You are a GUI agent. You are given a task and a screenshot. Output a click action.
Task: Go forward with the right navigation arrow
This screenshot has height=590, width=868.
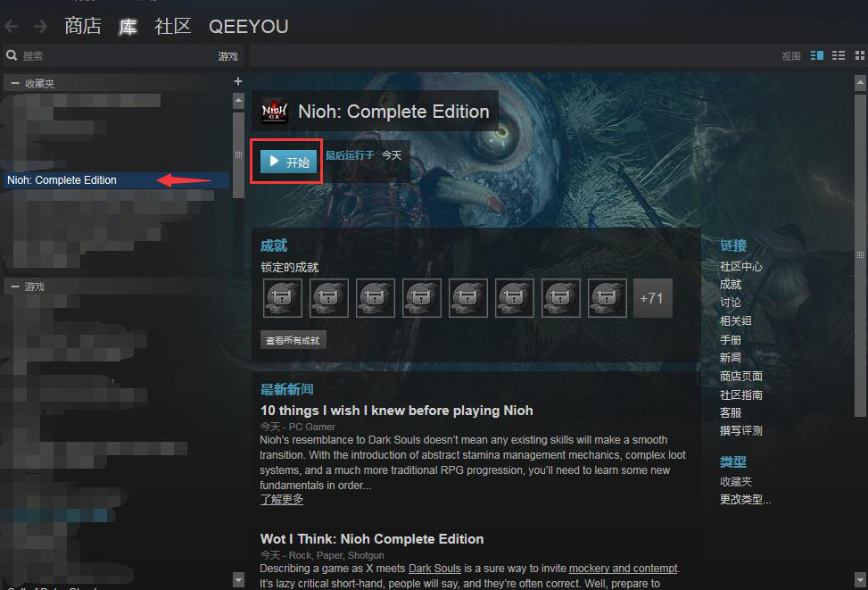point(40,26)
